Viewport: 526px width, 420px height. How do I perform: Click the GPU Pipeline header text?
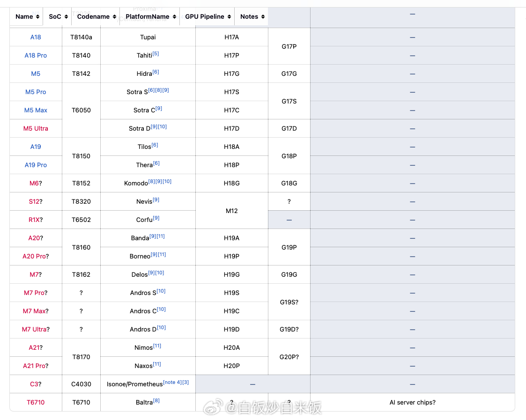205,17
